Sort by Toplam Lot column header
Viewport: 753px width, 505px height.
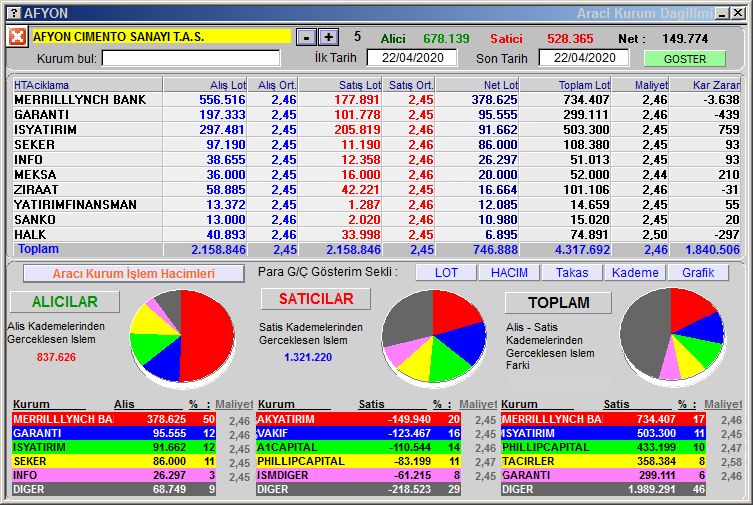pos(565,85)
